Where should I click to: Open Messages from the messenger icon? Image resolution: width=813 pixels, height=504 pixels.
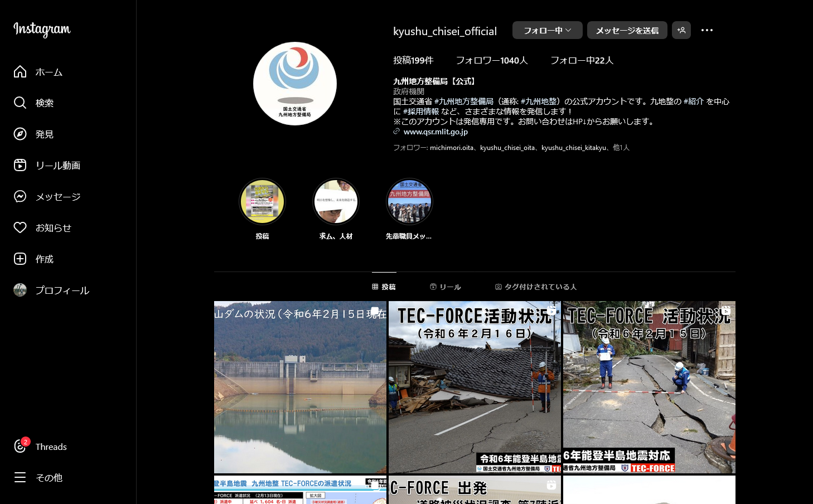pyautogui.click(x=20, y=197)
